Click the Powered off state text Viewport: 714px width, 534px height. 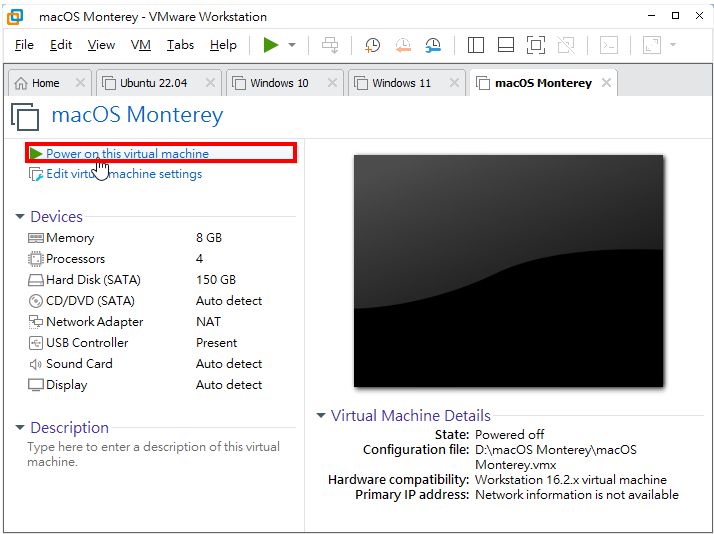click(x=510, y=434)
